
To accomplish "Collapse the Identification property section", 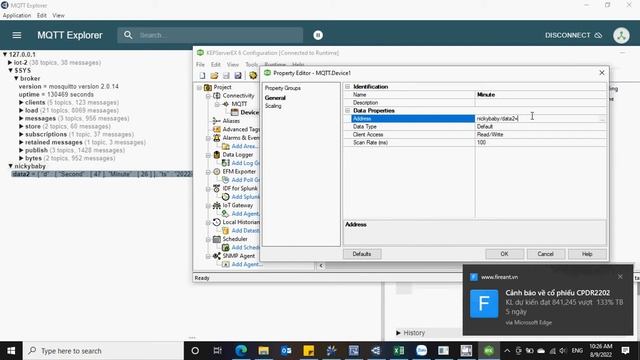I will tap(347, 87).
